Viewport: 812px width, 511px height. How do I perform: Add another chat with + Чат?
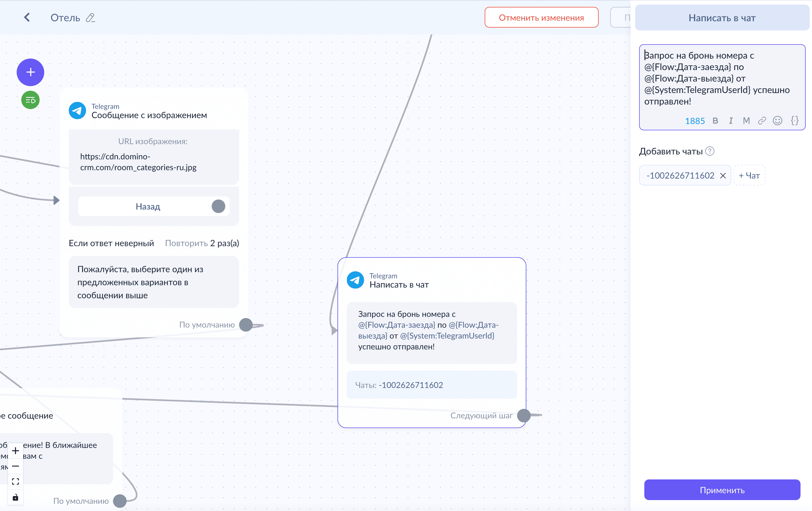(x=749, y=176)
